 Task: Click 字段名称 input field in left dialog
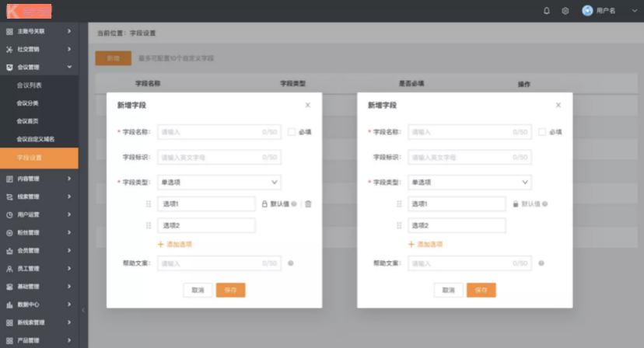(219, 132)
